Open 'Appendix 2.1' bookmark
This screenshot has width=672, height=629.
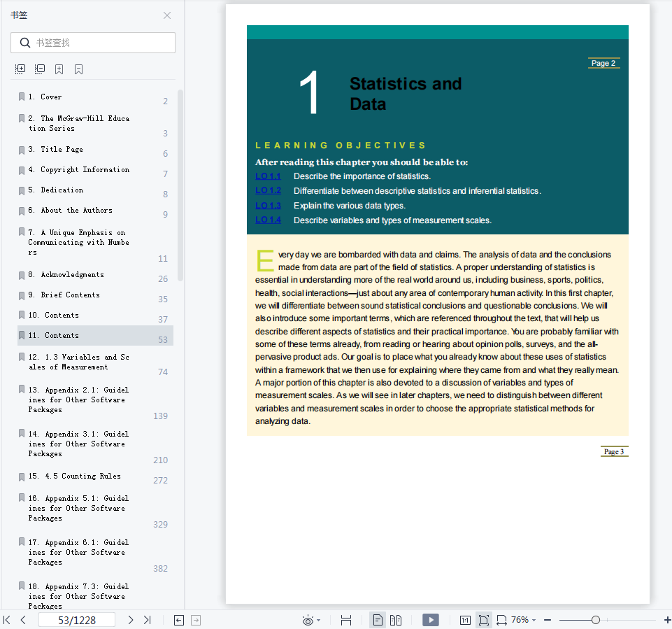click(x=94, y=400)
